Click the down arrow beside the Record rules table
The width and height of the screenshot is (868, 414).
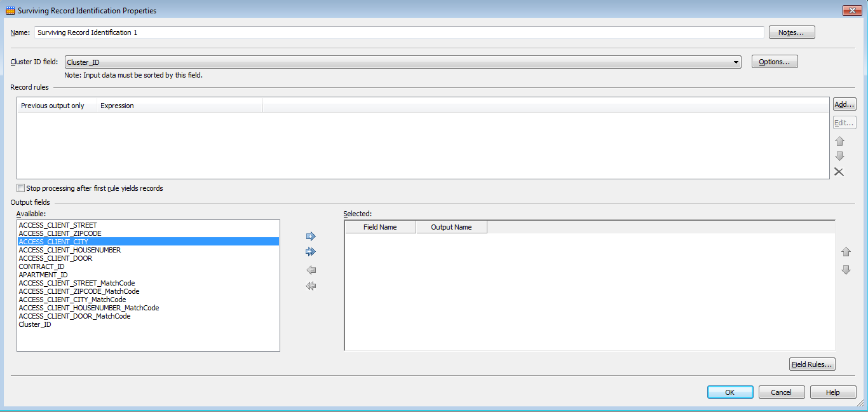point(839,156)
